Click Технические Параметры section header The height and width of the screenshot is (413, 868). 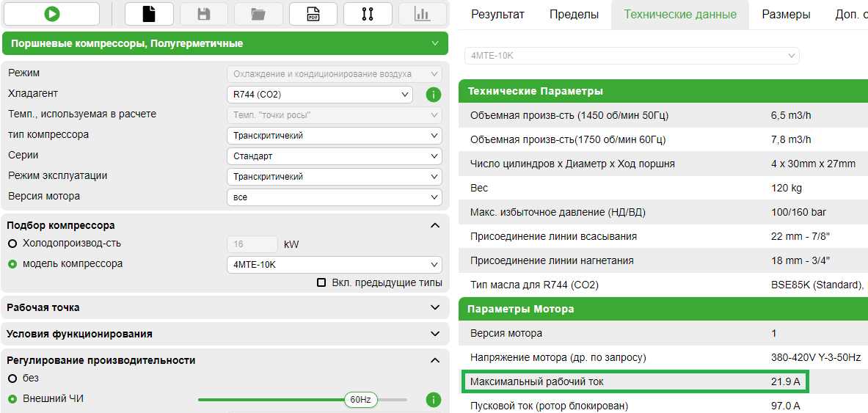pos(663,91)
